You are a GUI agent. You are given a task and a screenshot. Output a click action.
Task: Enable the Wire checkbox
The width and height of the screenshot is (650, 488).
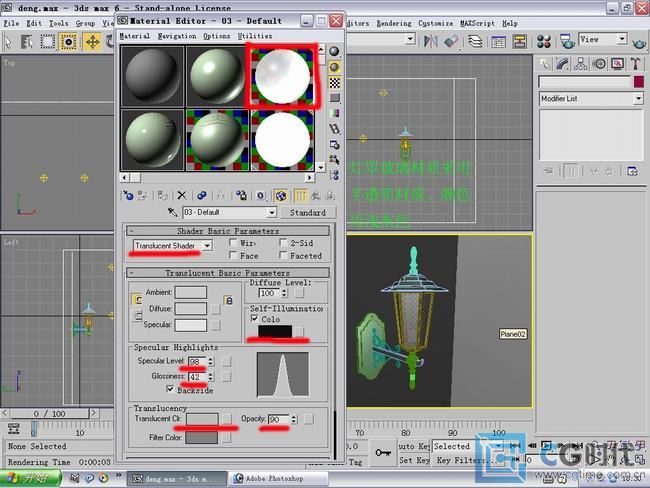pyautogui.click(x=233, y=243)
